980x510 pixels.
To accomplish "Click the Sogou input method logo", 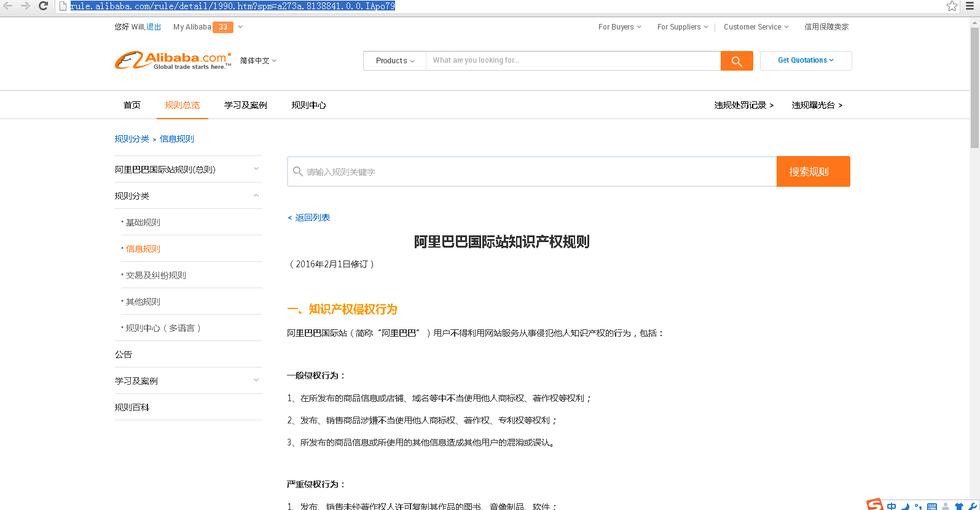I will 874,504.
